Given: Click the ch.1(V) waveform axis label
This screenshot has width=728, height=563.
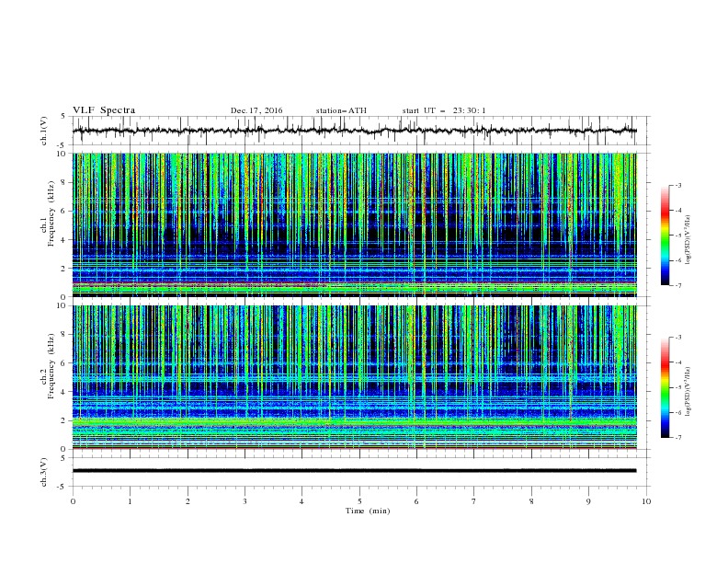Looking at the screenshot, I should [x=44, y=131].
